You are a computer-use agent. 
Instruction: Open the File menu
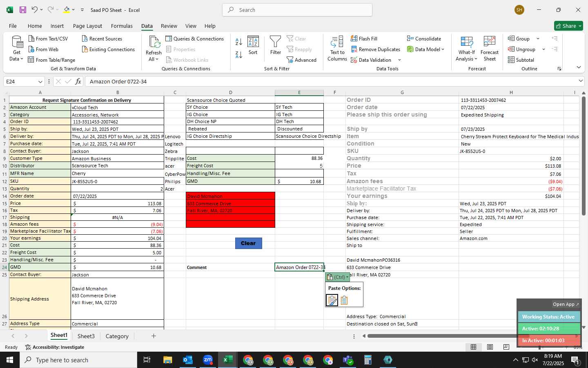13,26
